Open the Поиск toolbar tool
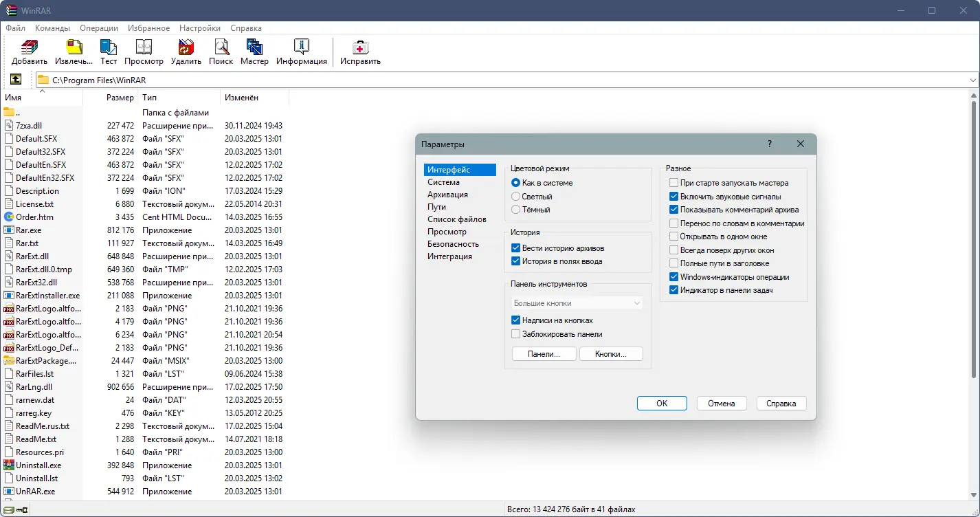Viewport: 980px width, 517px height. 221,47
